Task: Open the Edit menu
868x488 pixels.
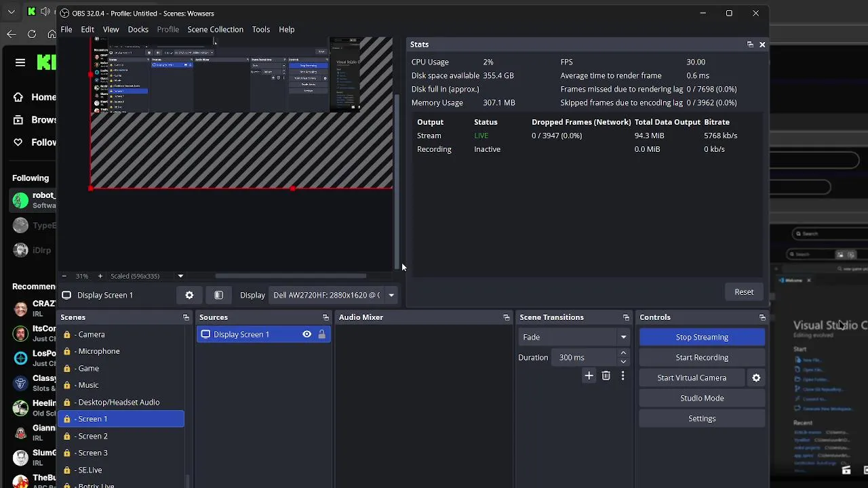Action: [87, 29]
